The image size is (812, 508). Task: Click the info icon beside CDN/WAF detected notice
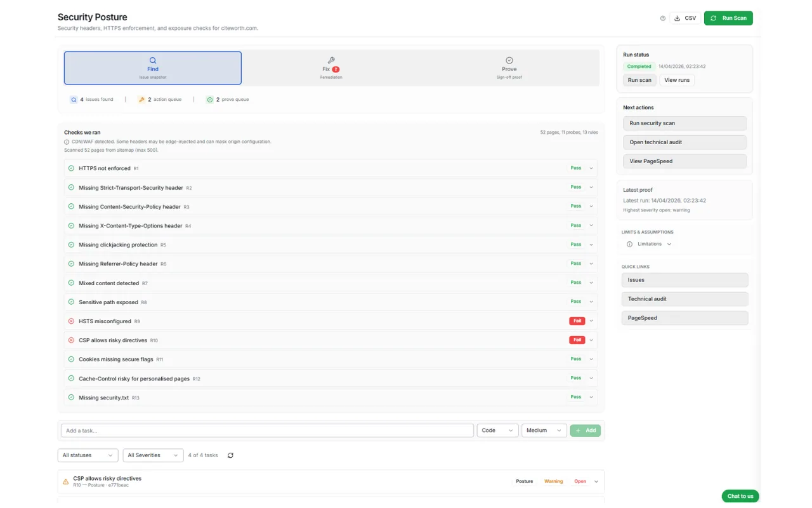coord(67,142)
